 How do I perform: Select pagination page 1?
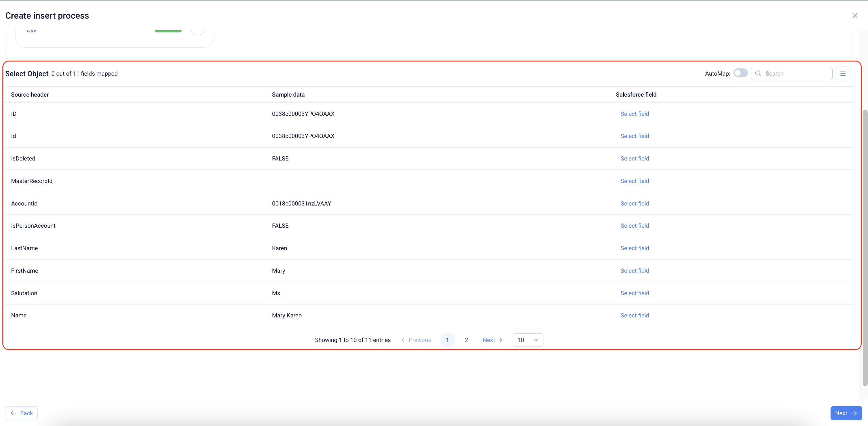point(447,340)
